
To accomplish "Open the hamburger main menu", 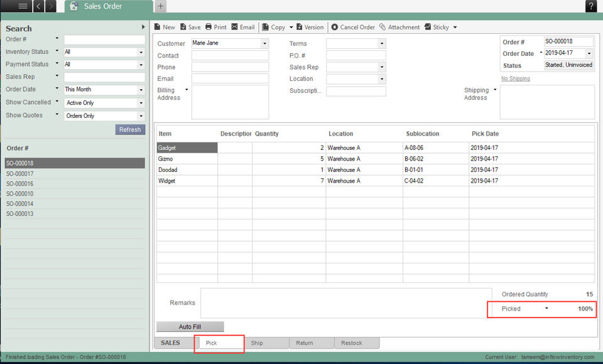I will [x=23, y=6].
